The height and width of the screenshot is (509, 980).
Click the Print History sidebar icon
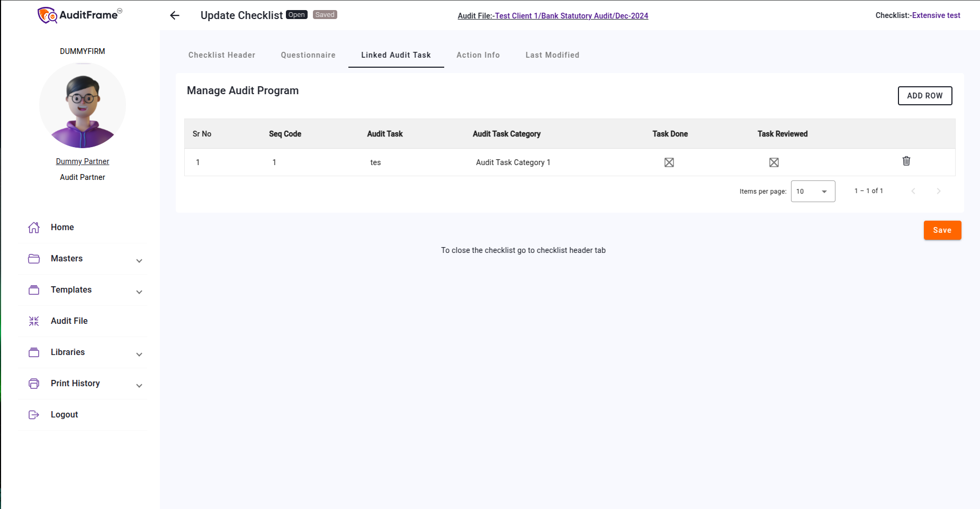click(34, 383)
